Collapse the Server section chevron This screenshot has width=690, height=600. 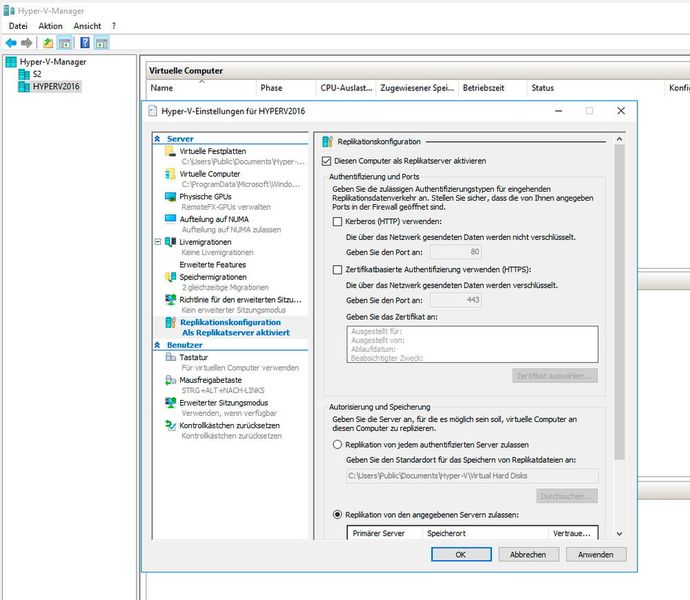point(158,139)
